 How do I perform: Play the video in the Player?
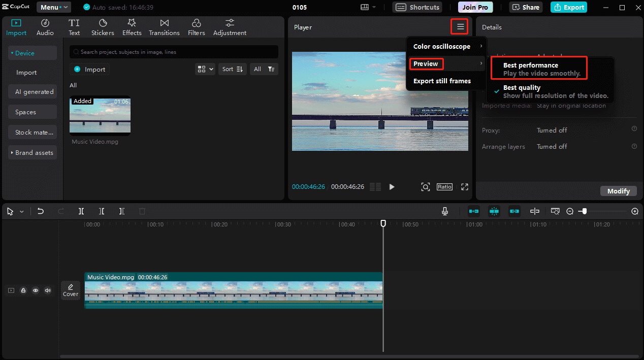tap(392, 187)
